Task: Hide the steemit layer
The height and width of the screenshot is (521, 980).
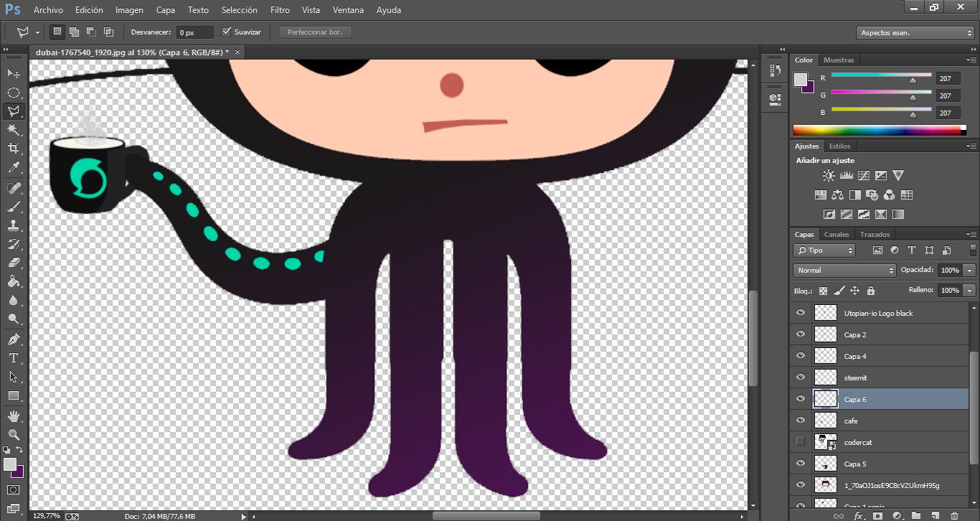Action: (x=801, y=377)
